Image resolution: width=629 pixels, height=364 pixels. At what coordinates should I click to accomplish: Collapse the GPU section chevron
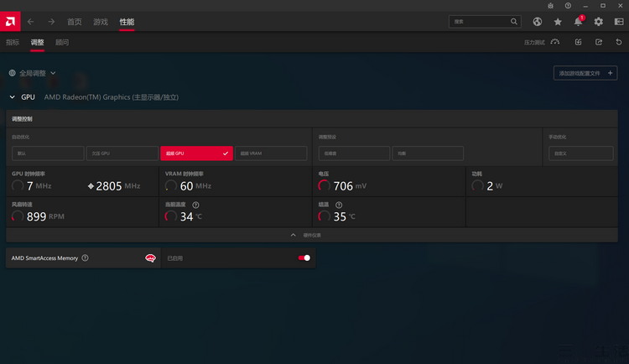click(13, 97)
